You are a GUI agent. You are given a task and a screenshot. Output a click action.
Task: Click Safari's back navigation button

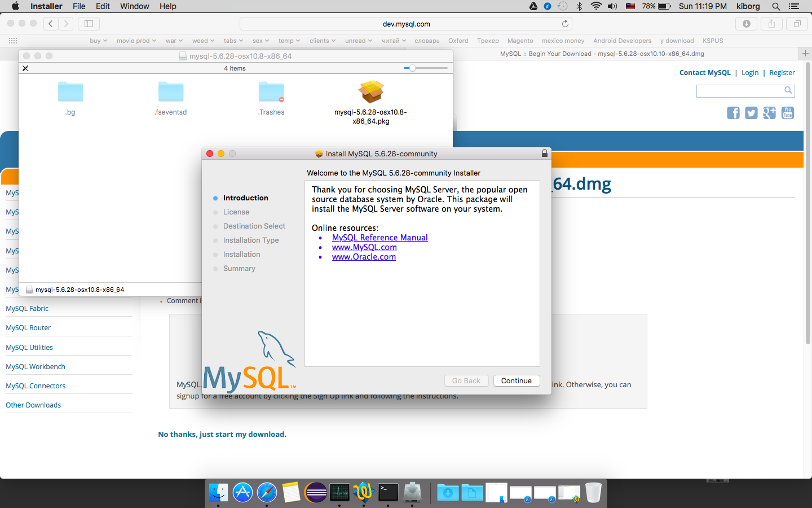51,24
